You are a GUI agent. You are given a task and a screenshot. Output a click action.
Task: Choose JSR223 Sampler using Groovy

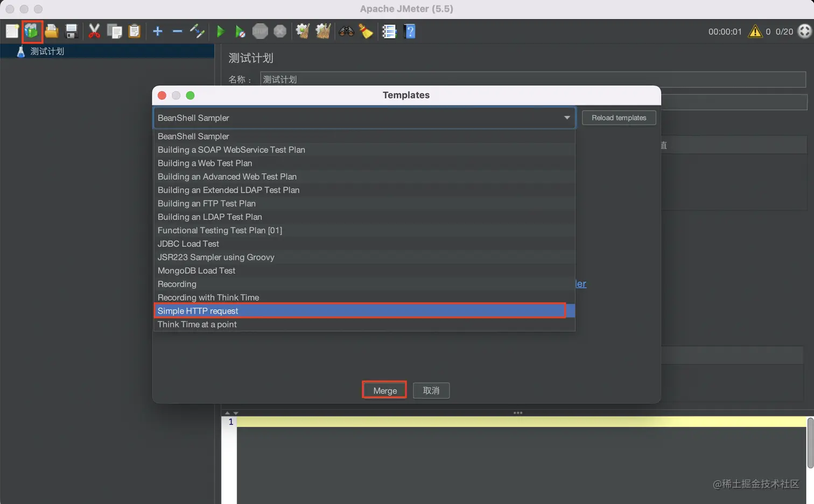point(364,257)
